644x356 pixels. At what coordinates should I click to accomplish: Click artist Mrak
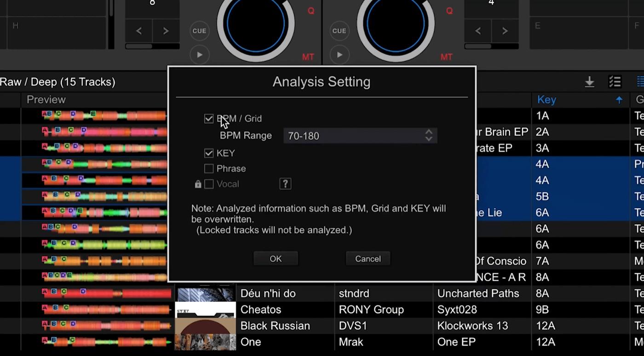point(351,342)
